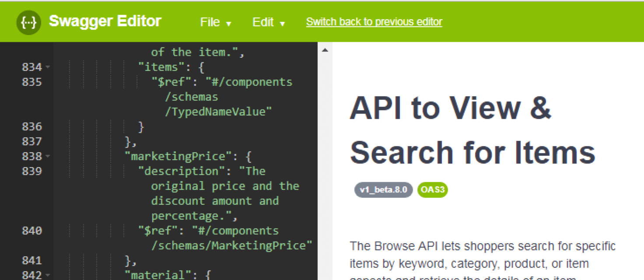Click the "items" key in the code

coord(161,67)
